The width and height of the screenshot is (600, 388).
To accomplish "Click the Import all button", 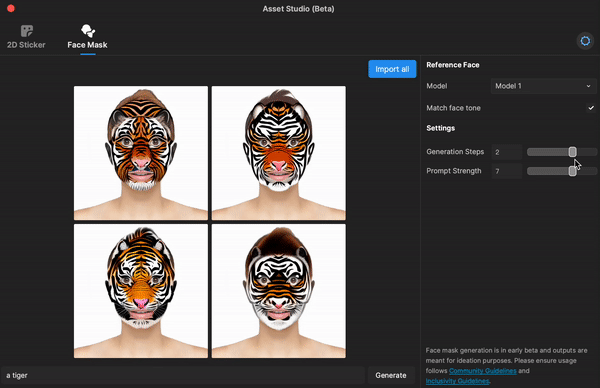I will point(392,69).
